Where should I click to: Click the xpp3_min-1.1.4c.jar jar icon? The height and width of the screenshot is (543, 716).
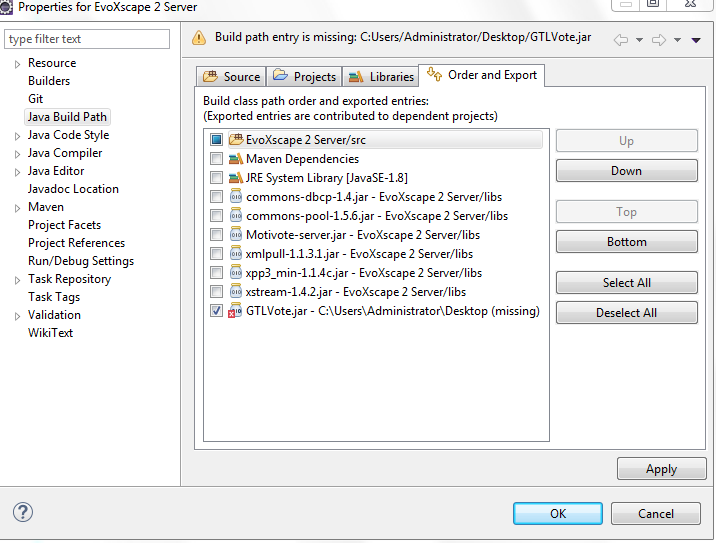(236, 273)
